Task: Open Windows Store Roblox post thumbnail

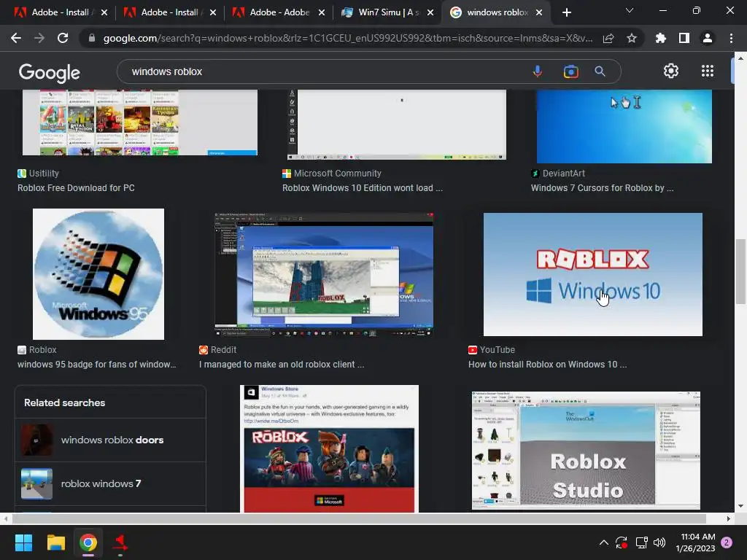Action: pyautogui.click(x=329, y=448)
